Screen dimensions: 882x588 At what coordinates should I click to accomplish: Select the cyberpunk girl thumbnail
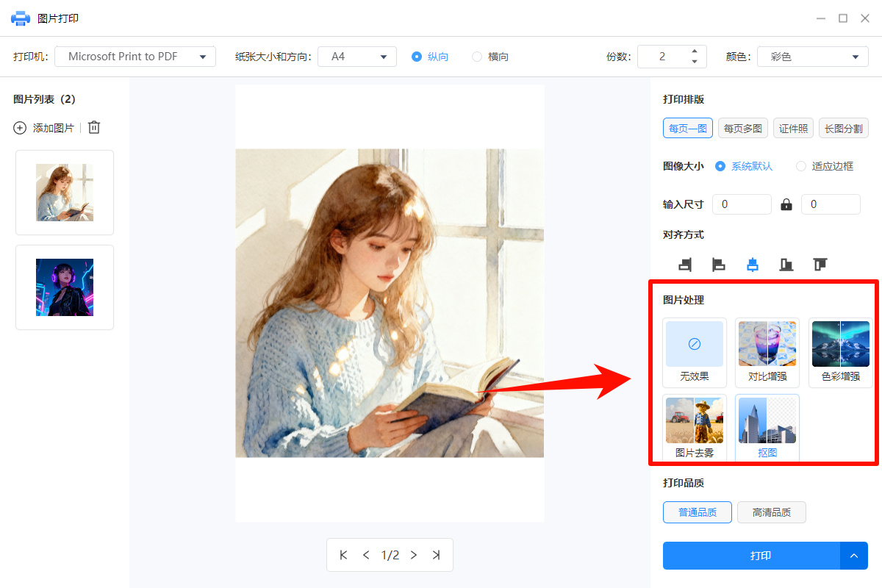64,287
